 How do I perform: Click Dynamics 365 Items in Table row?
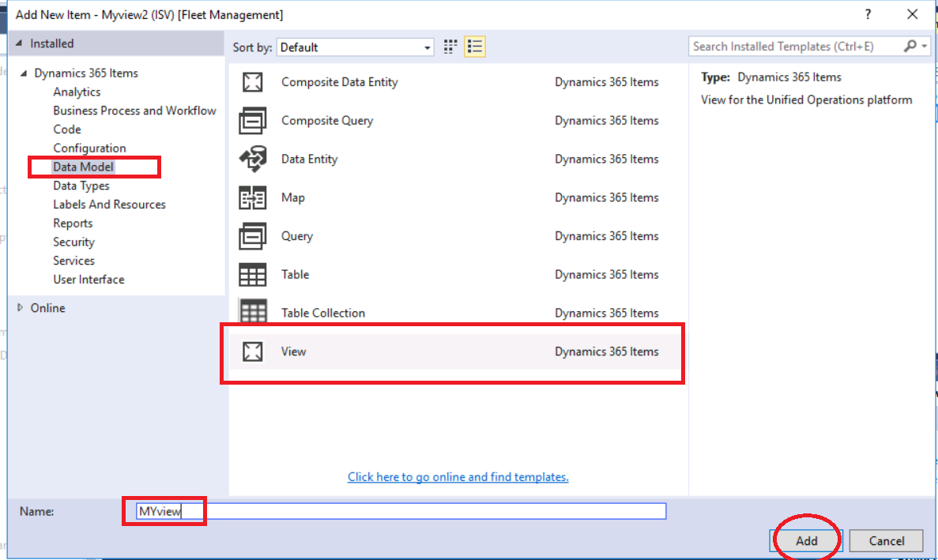click(x=607, y=274)
